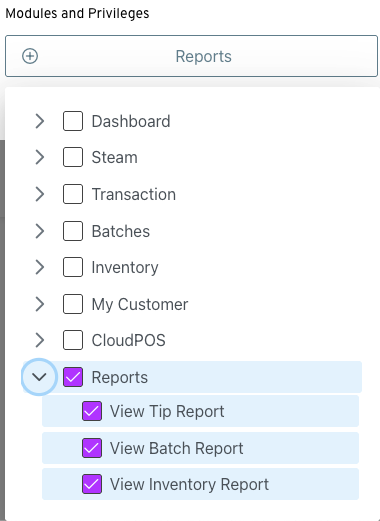The width and height of the screenshot is (380, 521).
Task: Expand the Batches tree node
Action: [x=40, y=231]
